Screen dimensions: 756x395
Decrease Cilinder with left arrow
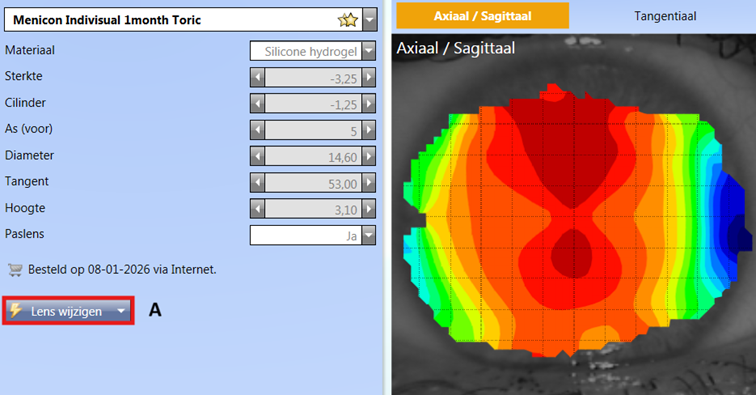[257, 103]
